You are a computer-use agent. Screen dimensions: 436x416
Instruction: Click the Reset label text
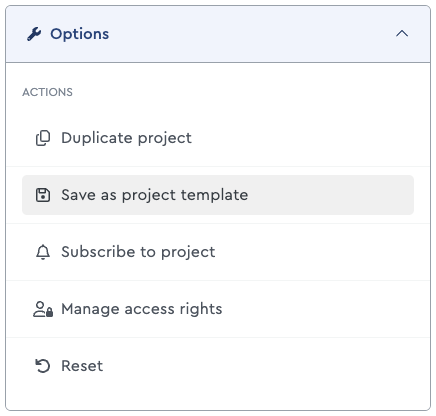coord(82,366)
